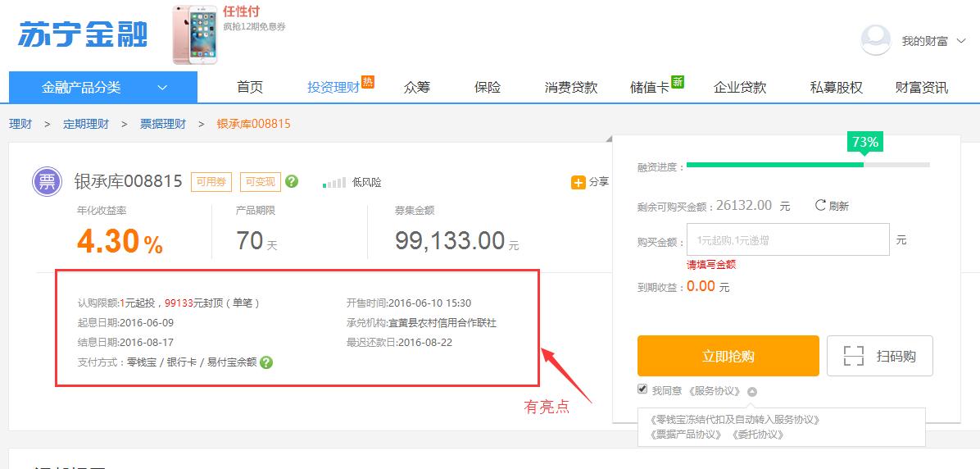The height and width of the screenshot is (469, 980).
Task: Open the 保险 nav item
Action: click(488, 88)
